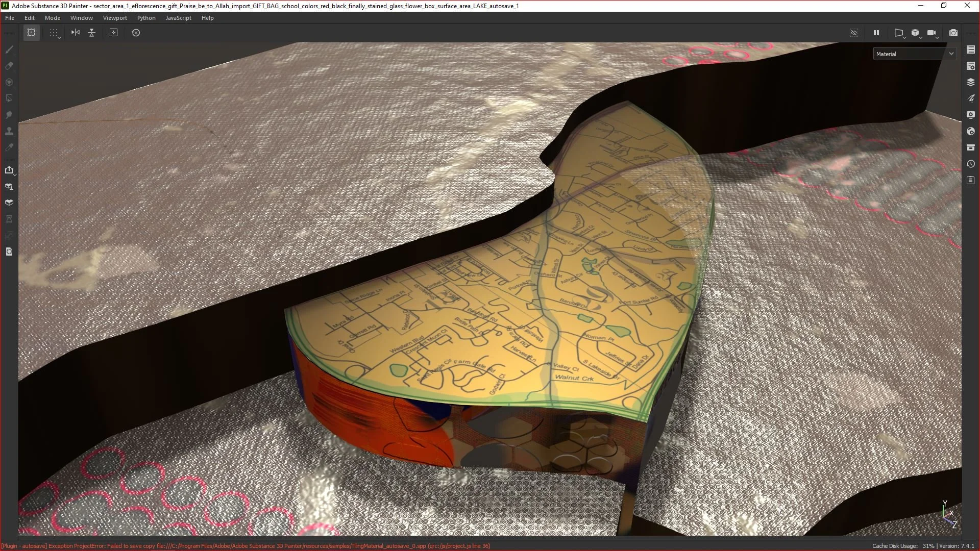This screenshot has height=551, width=980.
Task: Open Display settings monitor icon
Action: (971, 115)
